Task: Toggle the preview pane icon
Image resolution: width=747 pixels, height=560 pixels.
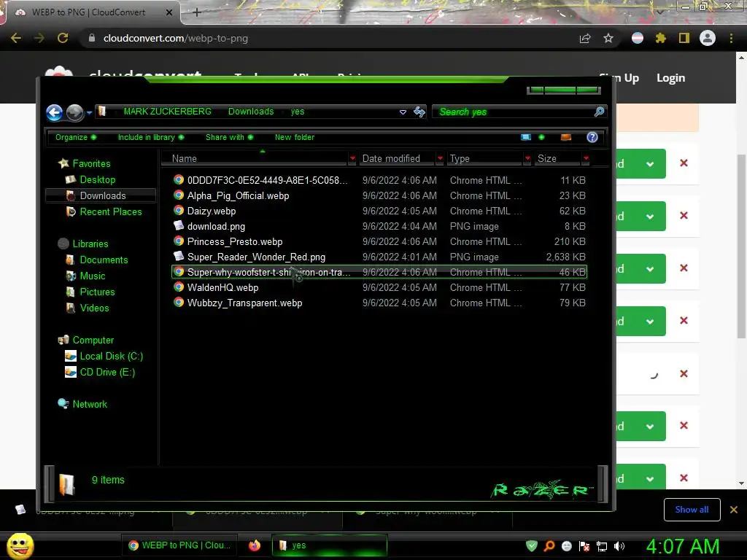Action: click(x=566, y=137)
